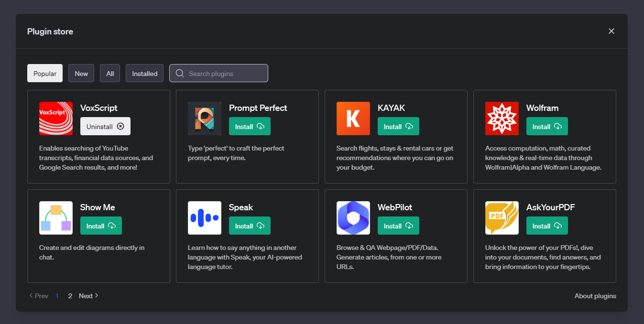
Task: Go to page 2 of plugins
Action: 70,296
